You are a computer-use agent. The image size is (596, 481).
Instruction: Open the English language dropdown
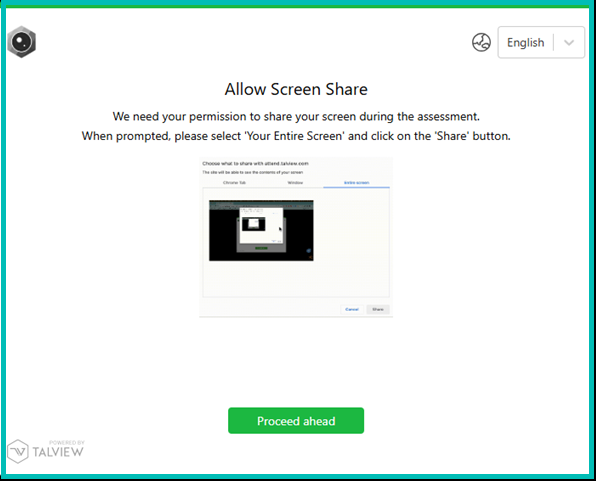point(541,42)
